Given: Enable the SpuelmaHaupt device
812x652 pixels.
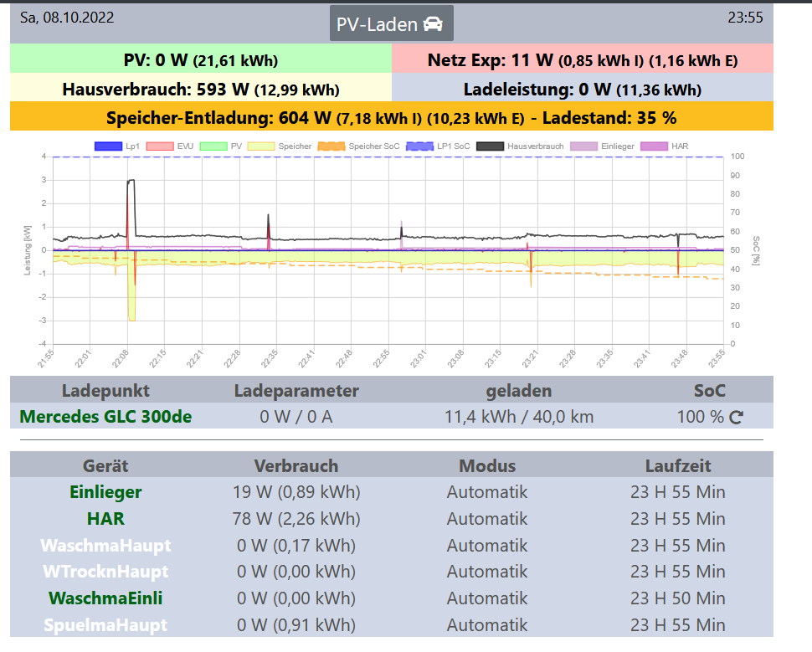Looking at the screenshot, I should (105, 625).
